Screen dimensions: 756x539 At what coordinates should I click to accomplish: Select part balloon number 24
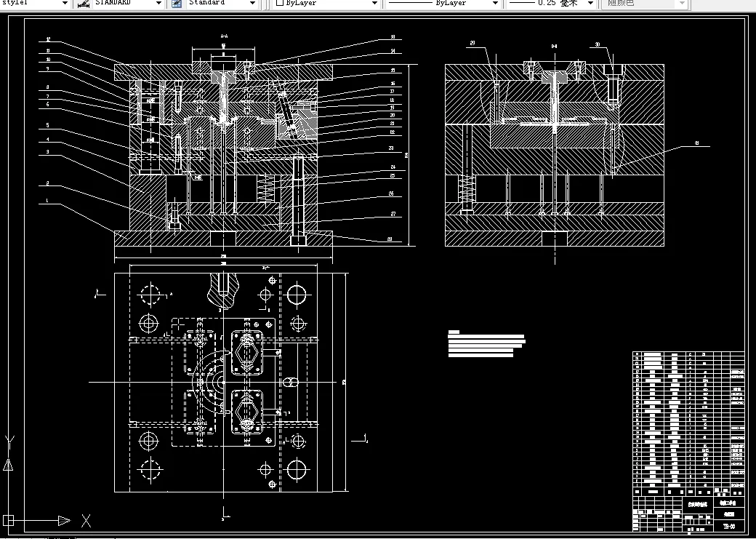(x=393, y=167)
